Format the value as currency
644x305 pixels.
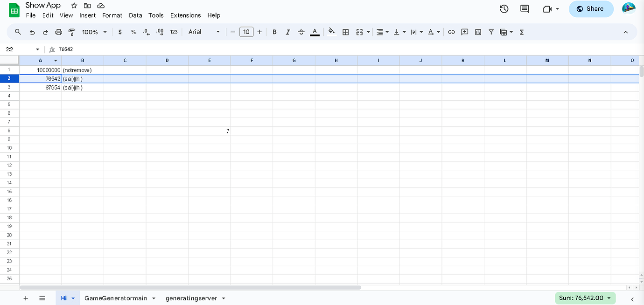tap(120, 32)
